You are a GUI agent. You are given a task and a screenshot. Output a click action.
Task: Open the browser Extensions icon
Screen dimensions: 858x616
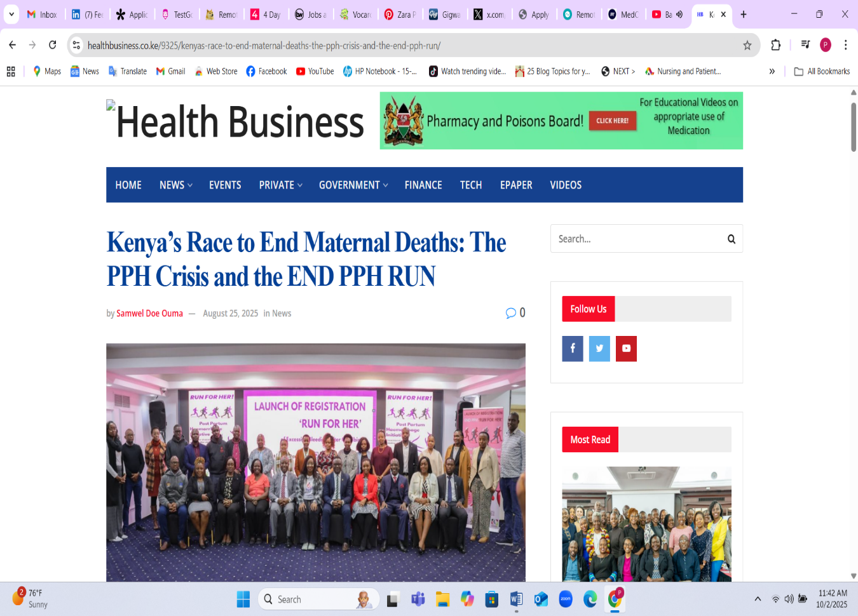click(775, 45)
